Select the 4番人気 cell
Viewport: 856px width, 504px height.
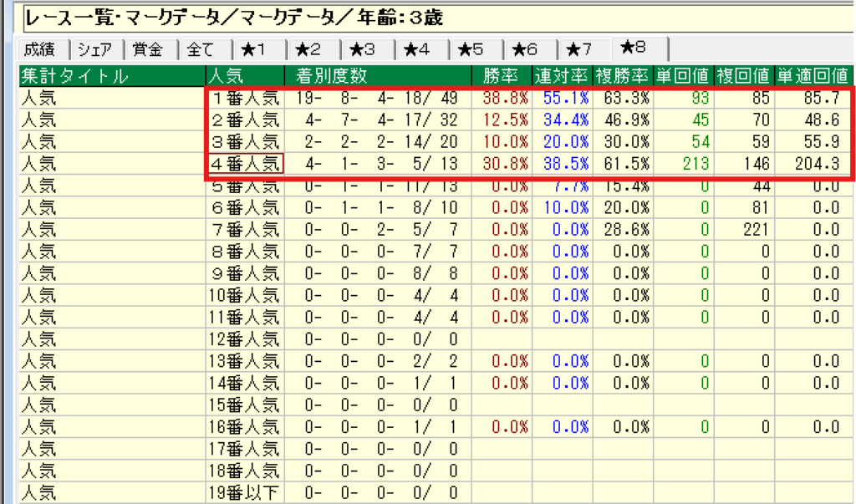tap(246, 163)
